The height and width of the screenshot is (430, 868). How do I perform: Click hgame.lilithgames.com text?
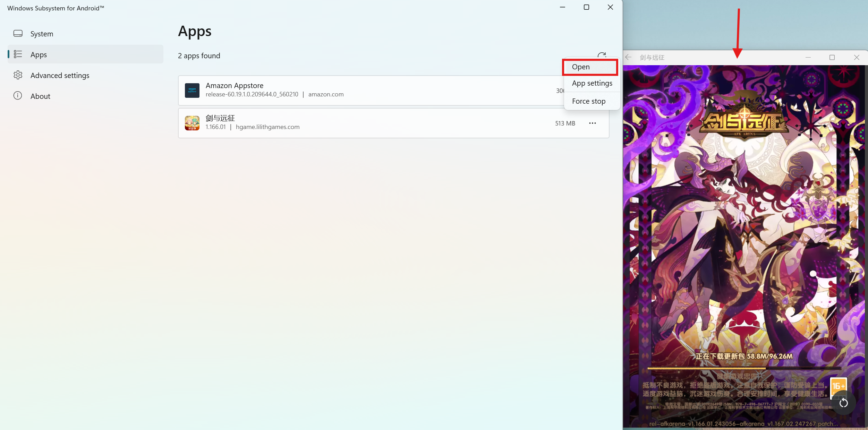[x=267, y=127]
